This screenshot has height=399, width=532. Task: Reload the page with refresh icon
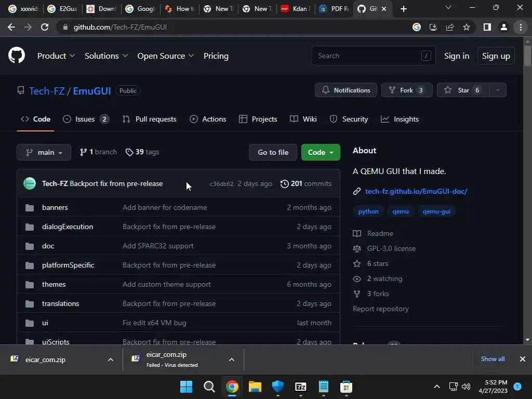coord(45,27)
